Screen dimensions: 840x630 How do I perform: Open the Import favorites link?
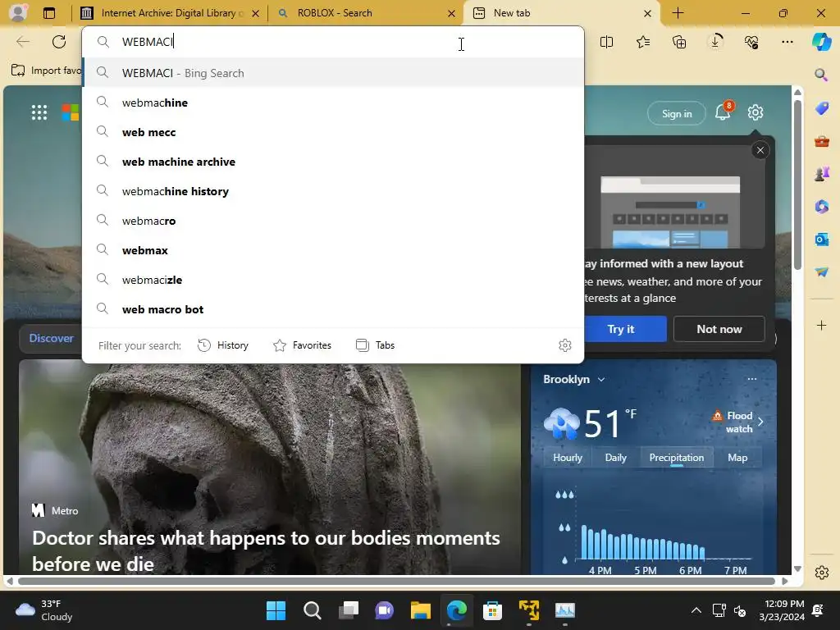(47, 71)
